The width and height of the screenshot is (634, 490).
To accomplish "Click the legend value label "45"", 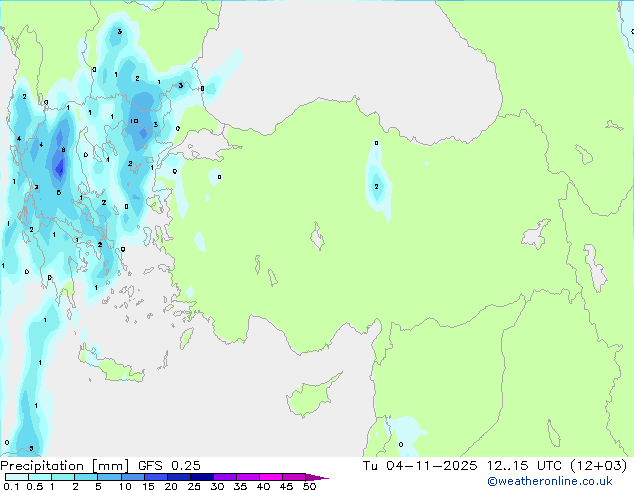I will [286, 486].
